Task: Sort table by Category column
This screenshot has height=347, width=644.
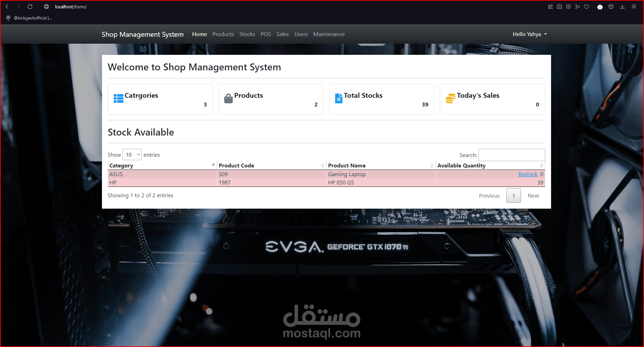Action: (162, 165)
